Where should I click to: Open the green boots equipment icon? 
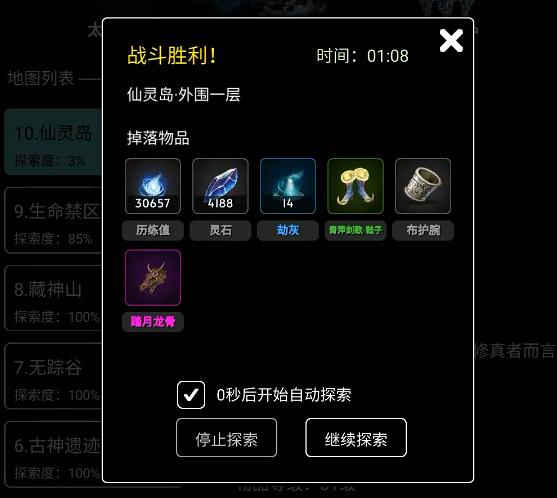355,186
